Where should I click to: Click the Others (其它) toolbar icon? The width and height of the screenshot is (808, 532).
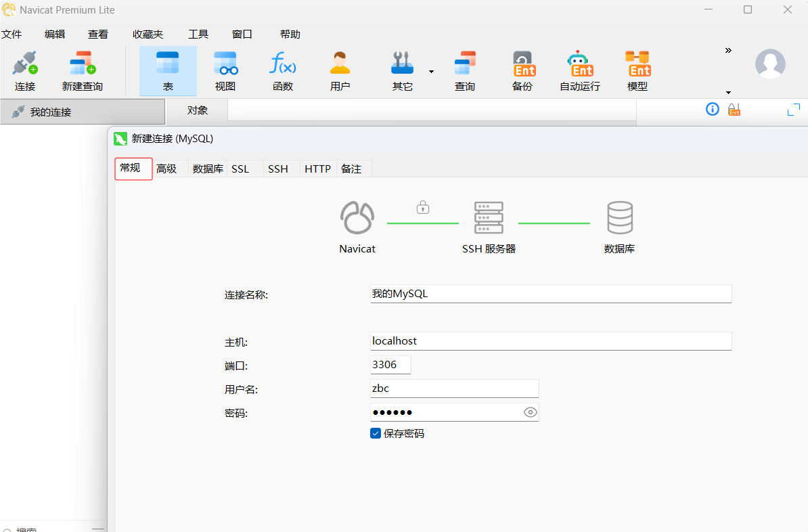coord(403,71)
